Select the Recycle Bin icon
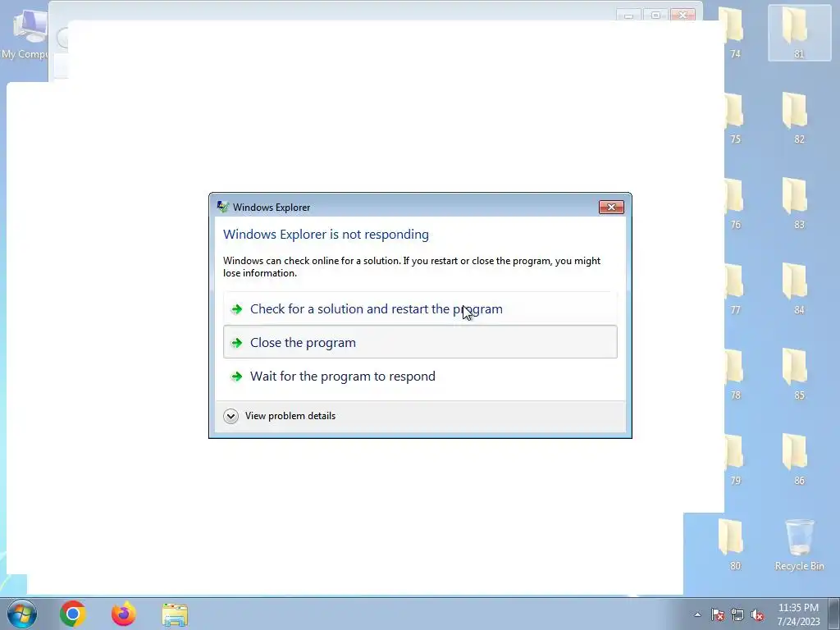The image size is (840, 630). tap(799, 545)
